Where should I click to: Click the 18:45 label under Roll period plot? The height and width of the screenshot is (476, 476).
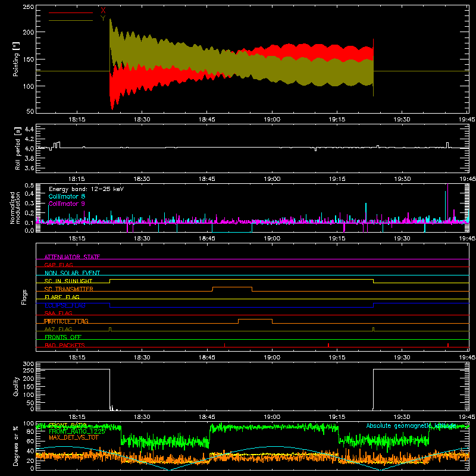pos(206,179)
